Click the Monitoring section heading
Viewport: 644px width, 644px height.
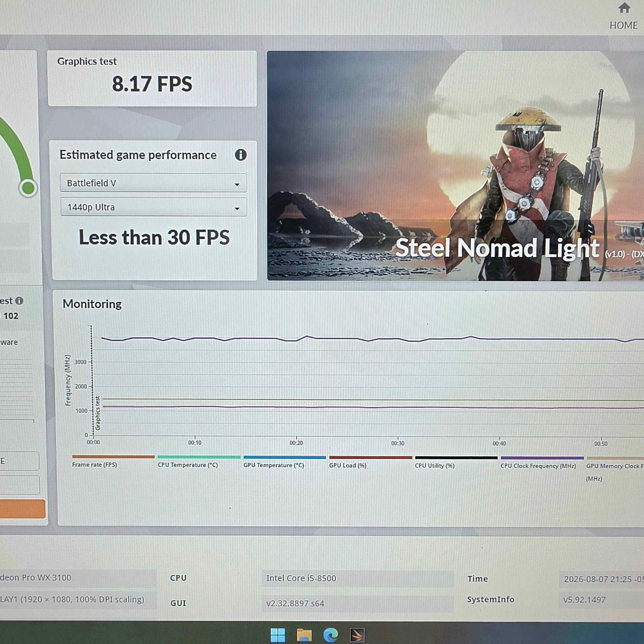click(92, 304)
